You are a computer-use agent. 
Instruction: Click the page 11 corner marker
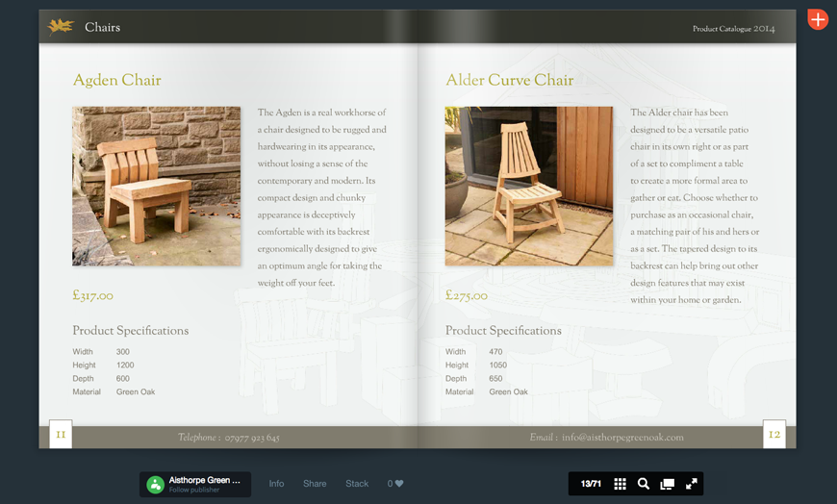click(61, 435)
